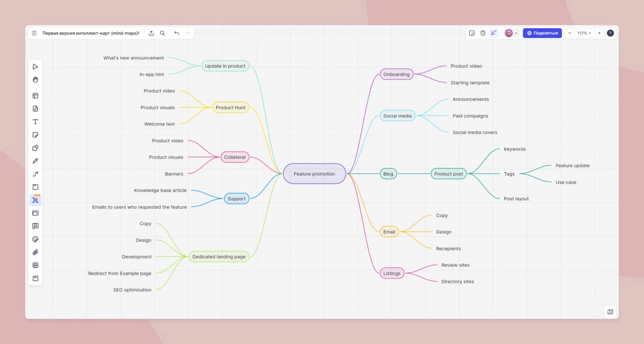Open the hamburger main menu

pos(34,33)
